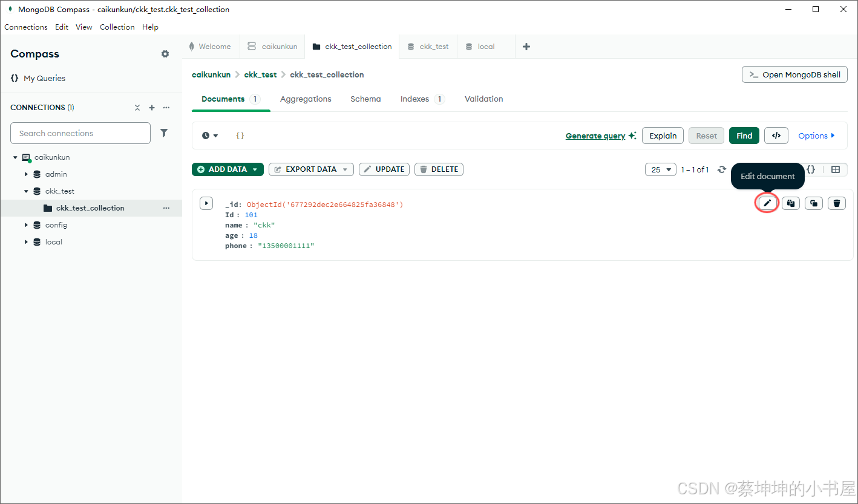This screenshot has height=504, width=858.
Task: Click inside the query filter field
Action: (363, 136)
